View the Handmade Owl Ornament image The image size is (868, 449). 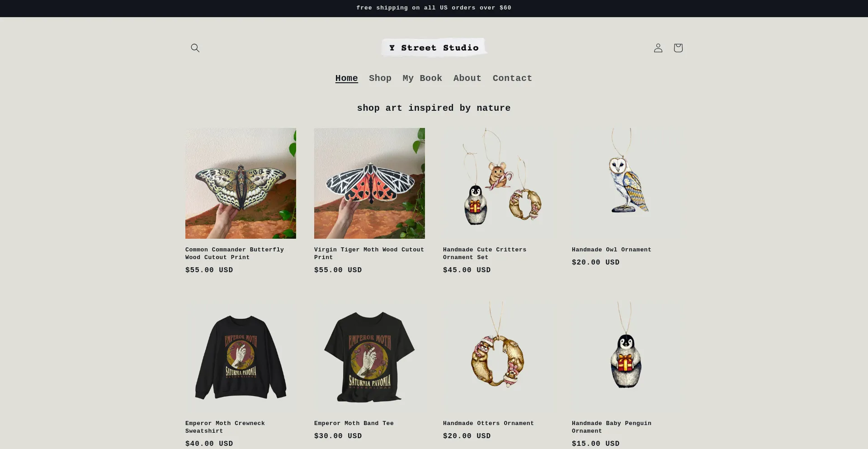tap(627, 183)
